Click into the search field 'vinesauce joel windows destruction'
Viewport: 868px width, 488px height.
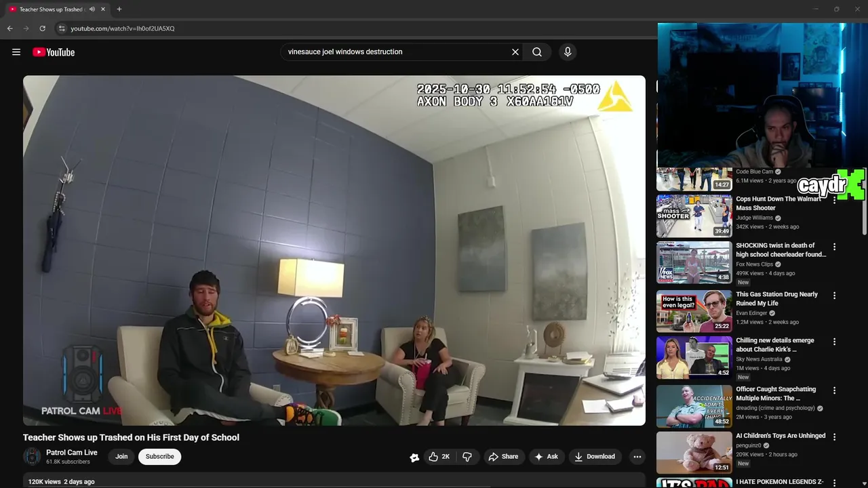(397, 52)
